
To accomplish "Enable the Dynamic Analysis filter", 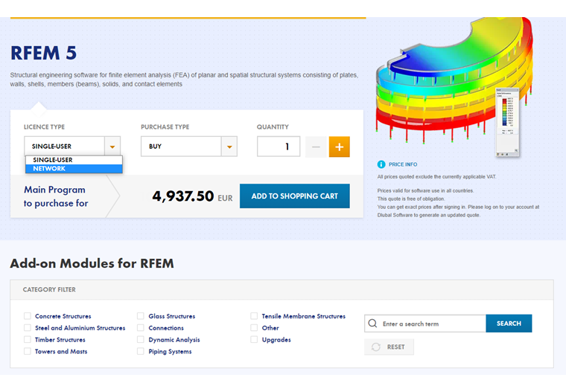I will click(x=141, y=340).
